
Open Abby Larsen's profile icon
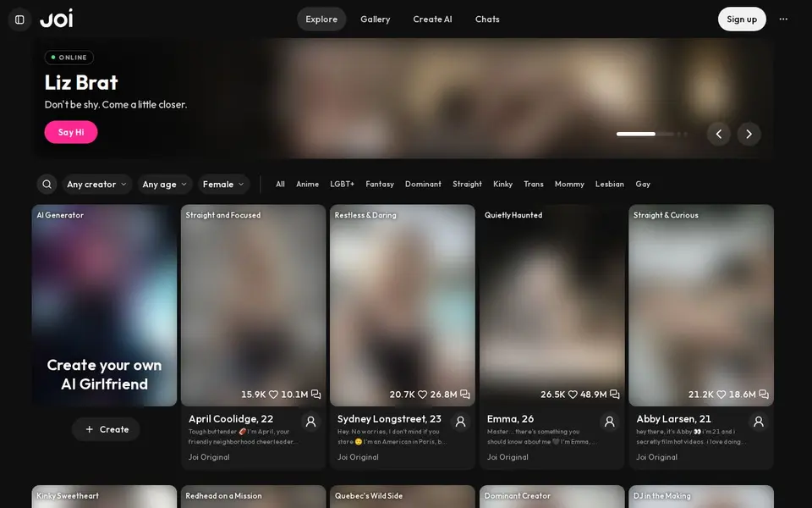(759, 422)
